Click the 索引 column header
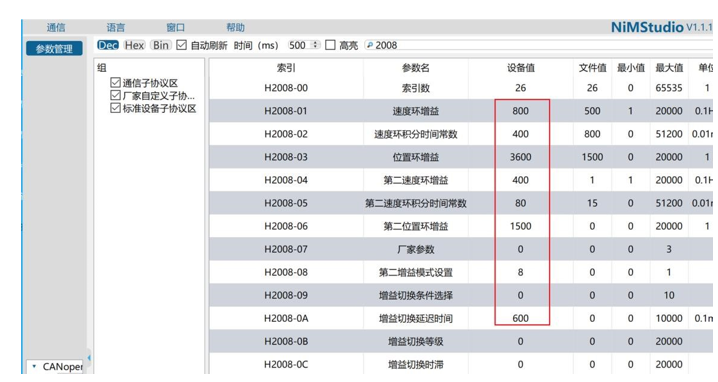 tap(286, 68)
